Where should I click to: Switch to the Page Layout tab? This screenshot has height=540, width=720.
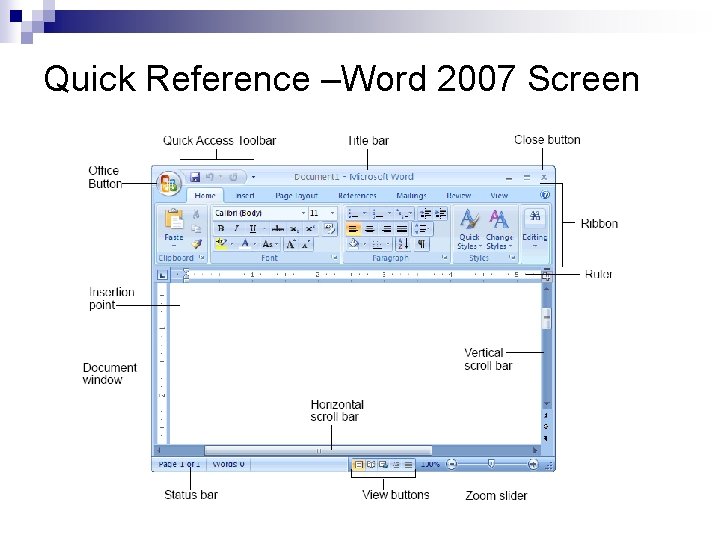[x=297, y=196]
